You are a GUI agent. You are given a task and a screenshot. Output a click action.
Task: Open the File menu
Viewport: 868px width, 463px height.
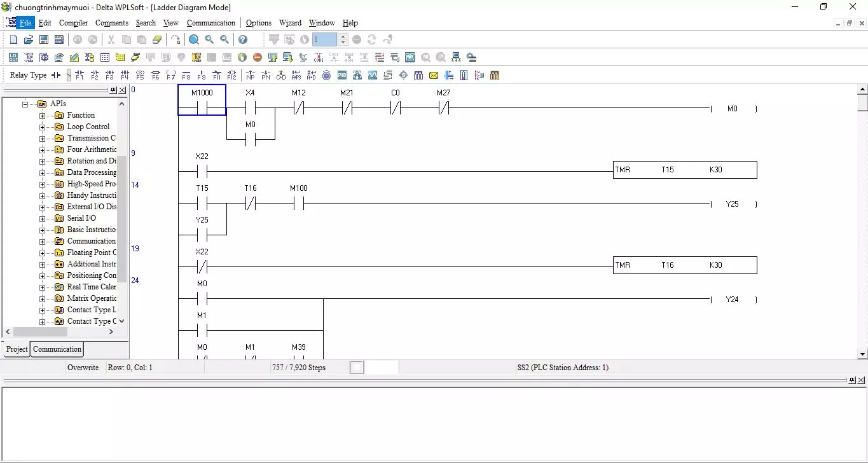(25, 23)
